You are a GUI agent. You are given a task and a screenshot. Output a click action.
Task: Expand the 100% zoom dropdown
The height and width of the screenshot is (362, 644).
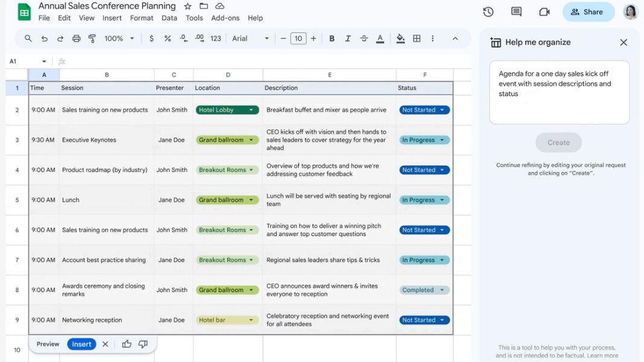click(x=120, y=39)
